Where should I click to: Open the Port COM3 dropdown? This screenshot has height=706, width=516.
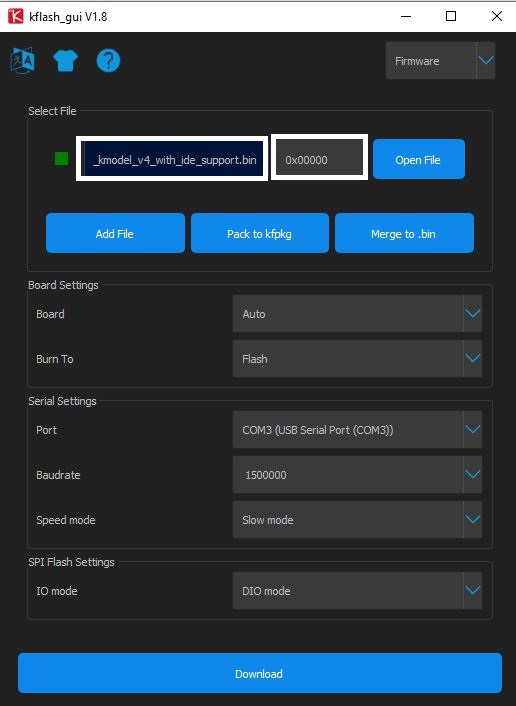point(357,430)
